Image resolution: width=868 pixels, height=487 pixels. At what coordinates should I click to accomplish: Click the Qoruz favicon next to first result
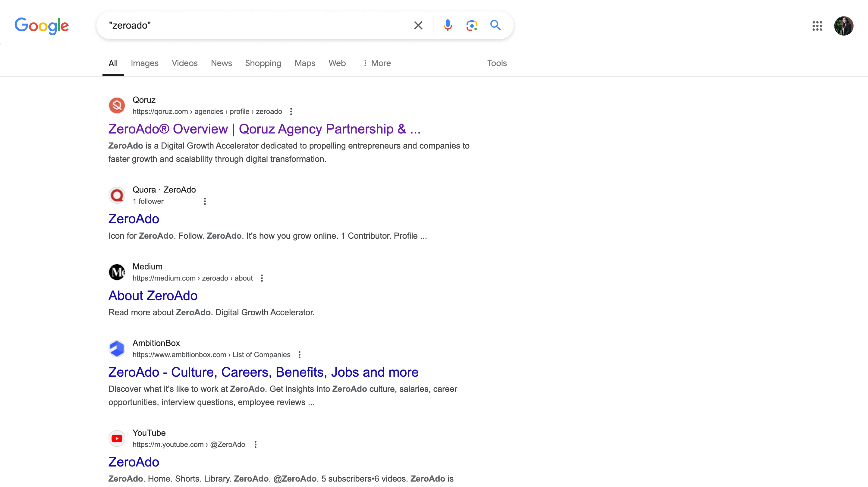pos(117,105)
